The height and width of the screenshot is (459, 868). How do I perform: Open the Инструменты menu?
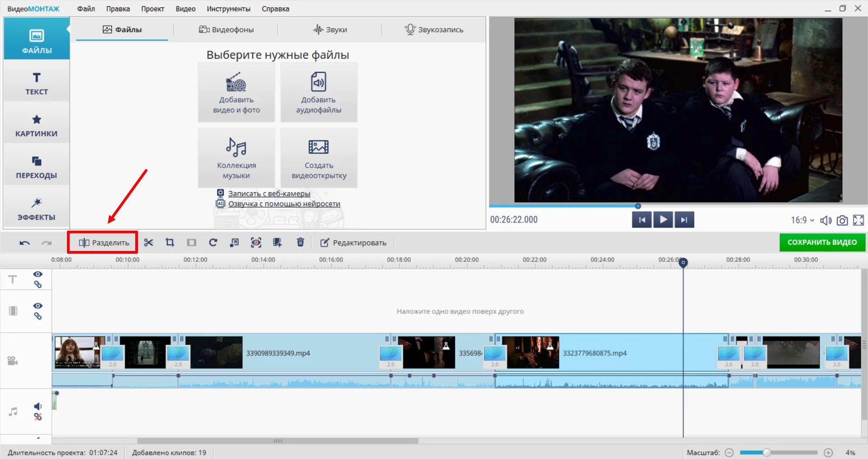[228, 9]
